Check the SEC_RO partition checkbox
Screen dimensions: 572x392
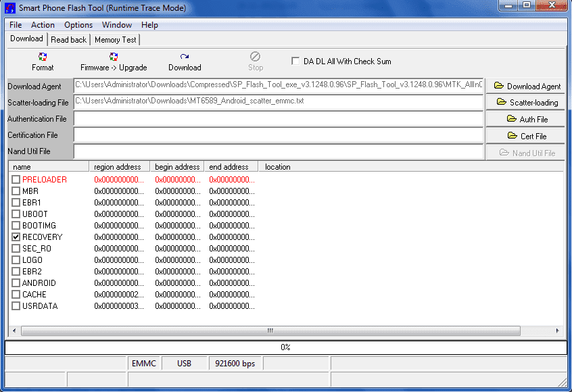pyautogui.click(x=16, y=248)
